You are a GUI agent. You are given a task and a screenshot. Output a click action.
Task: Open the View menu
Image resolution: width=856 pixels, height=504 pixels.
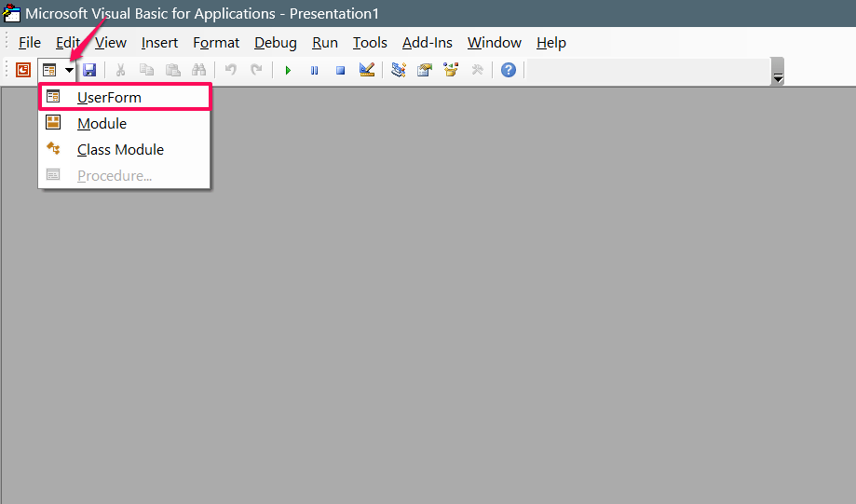click(x=111, y=43)
